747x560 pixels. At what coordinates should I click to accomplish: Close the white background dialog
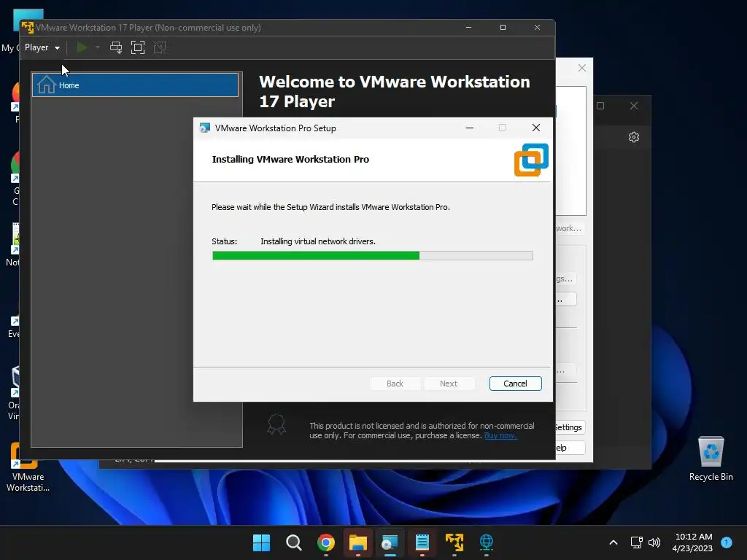(581, 68)
